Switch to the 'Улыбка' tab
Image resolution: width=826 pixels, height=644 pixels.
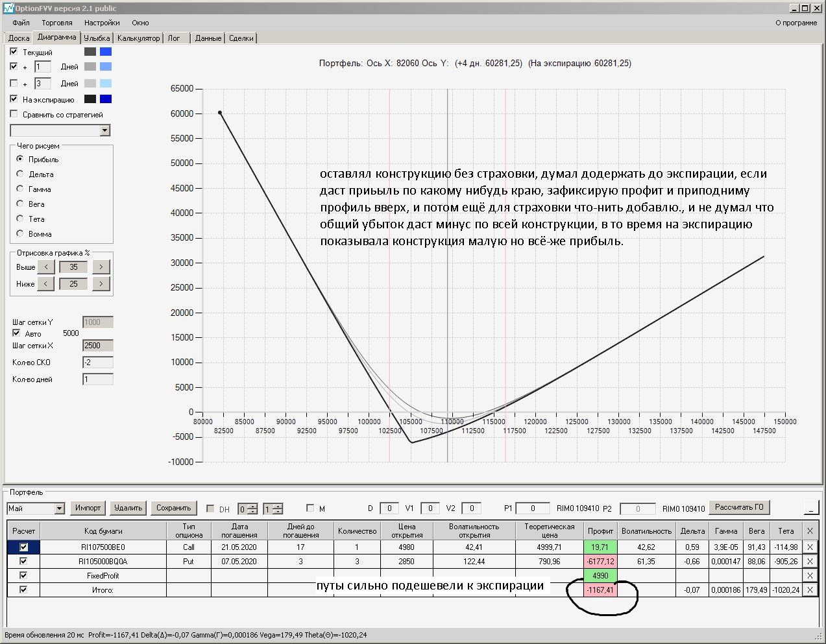(97, 38)
